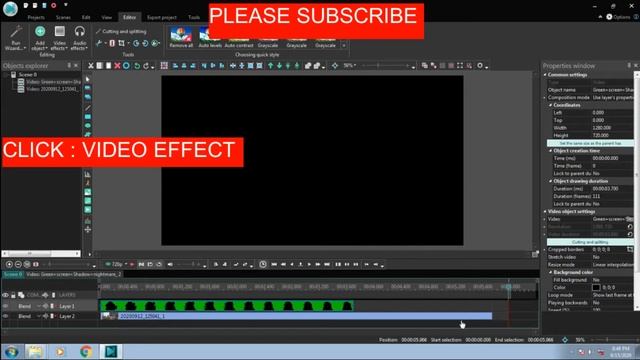The width and height of the screenshot is (640, 360).
Task: Click the clock icon in the playback toolbar
Action: click(x=263, y=264)
